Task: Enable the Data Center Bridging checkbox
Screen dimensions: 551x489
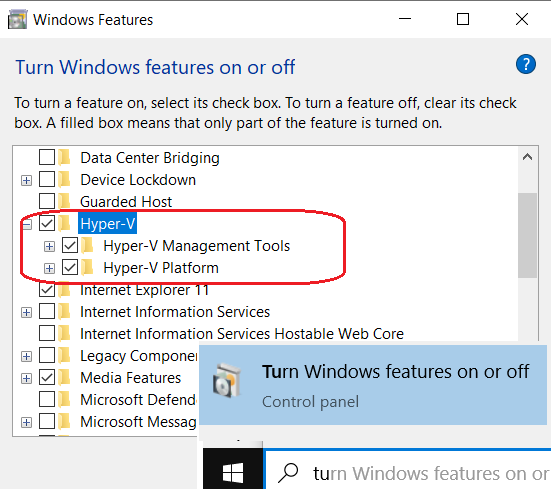Action: pos(47,157)
